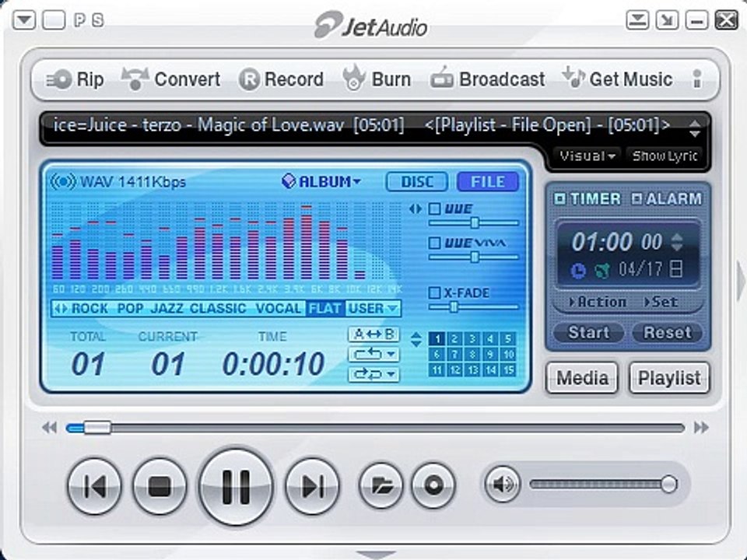This screenshot has width=747, height=560.
Task: Stop playback
Action: click(x=160, y=486)
